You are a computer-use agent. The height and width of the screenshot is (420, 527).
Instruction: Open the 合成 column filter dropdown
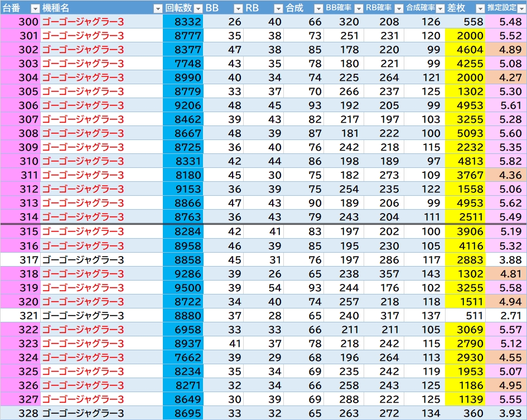click(318, 9)
